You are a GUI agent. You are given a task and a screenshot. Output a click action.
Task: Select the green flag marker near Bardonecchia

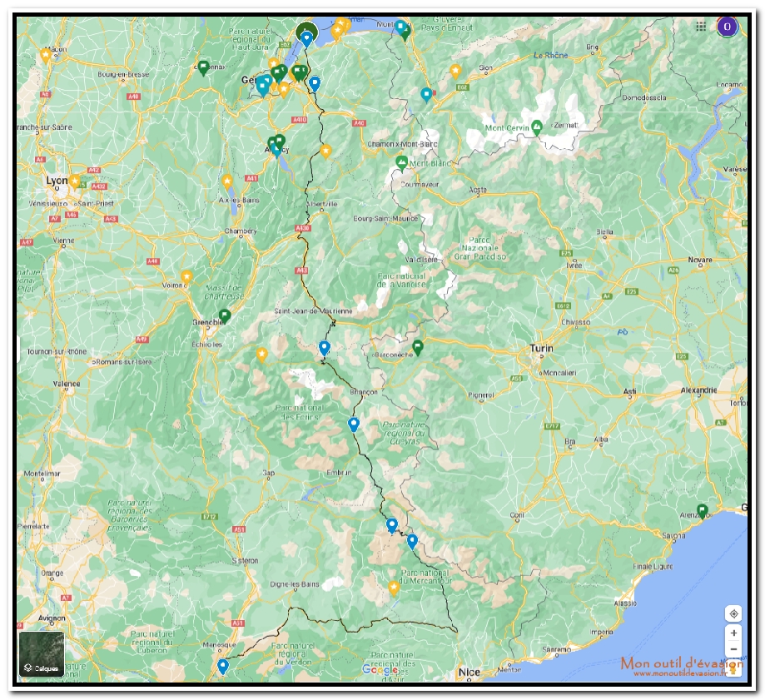point(418,347)
